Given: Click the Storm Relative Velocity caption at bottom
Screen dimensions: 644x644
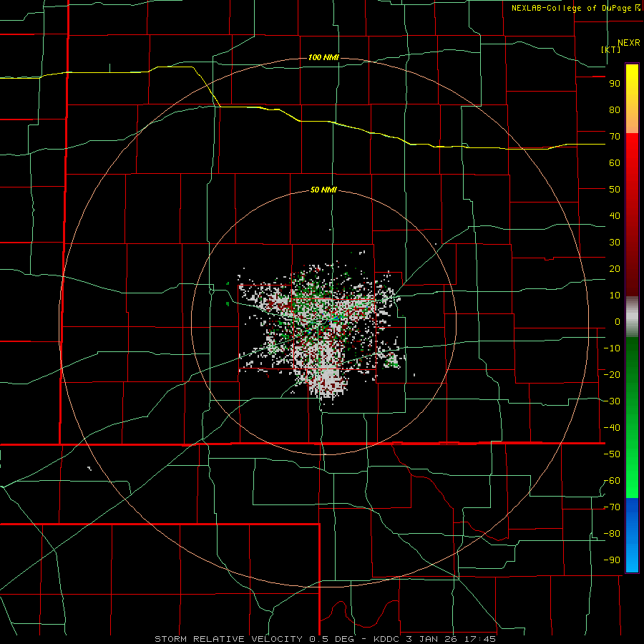Looking at the screenshot, I should (325, 639).
